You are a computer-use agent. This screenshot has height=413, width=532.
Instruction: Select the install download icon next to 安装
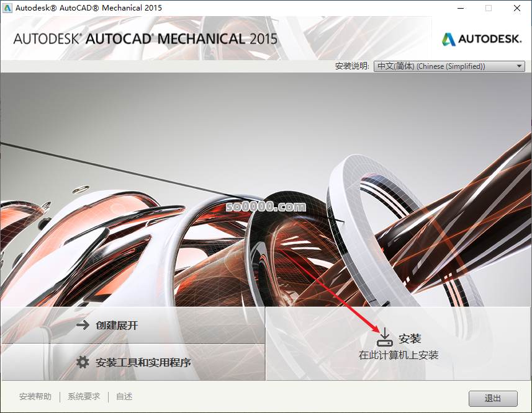(384, 337)
